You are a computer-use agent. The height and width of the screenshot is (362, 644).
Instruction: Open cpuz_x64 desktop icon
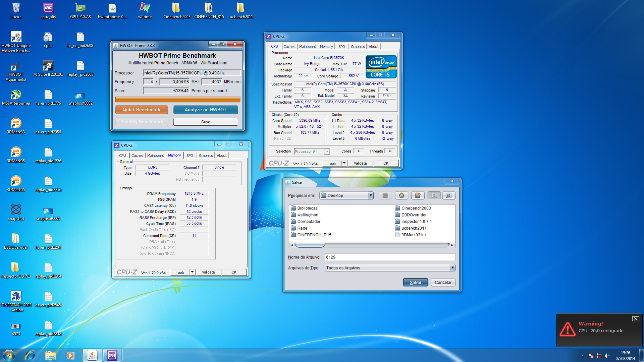48,10
